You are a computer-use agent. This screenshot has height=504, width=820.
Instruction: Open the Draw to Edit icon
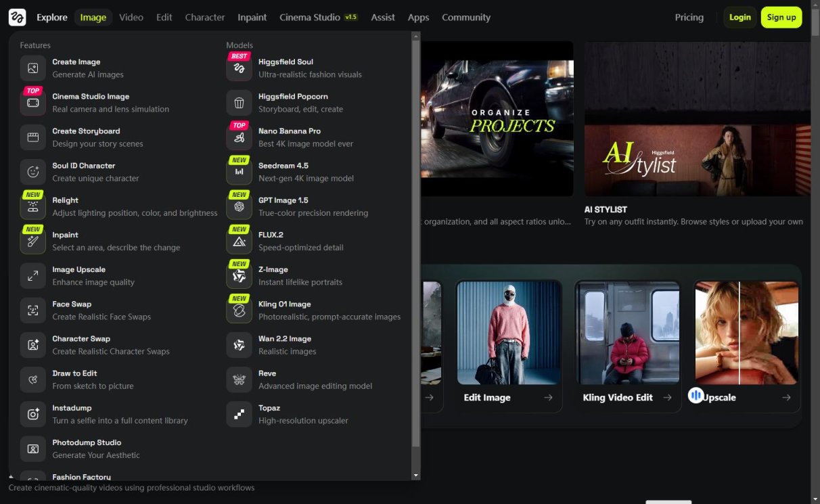pyautogui.click(x=32, y=380)
